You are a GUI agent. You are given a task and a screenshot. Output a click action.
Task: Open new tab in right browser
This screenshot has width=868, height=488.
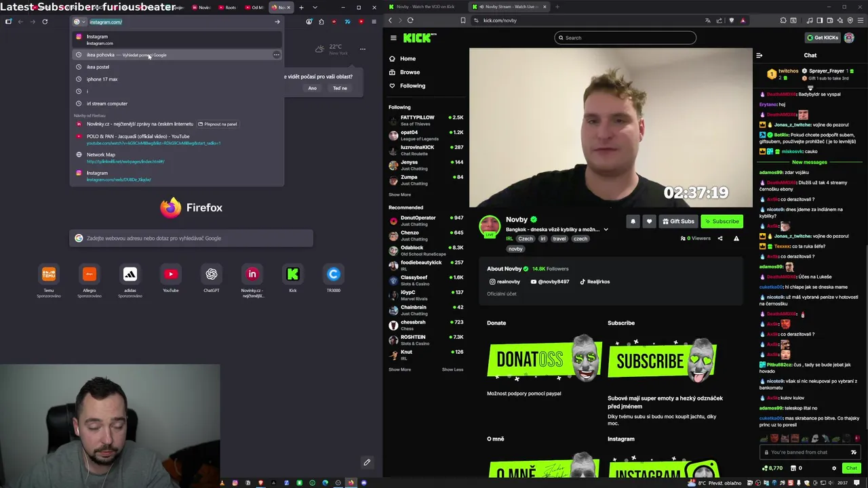pos(557,7)
